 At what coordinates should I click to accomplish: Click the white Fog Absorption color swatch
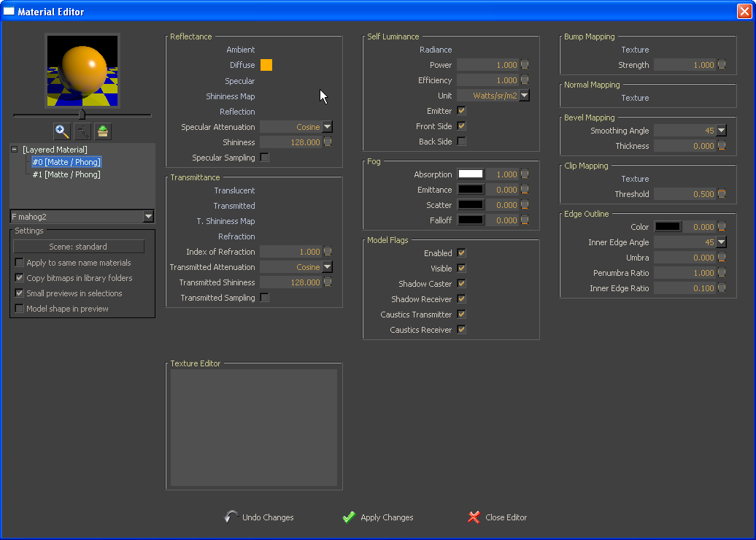[x=471, y=174]
